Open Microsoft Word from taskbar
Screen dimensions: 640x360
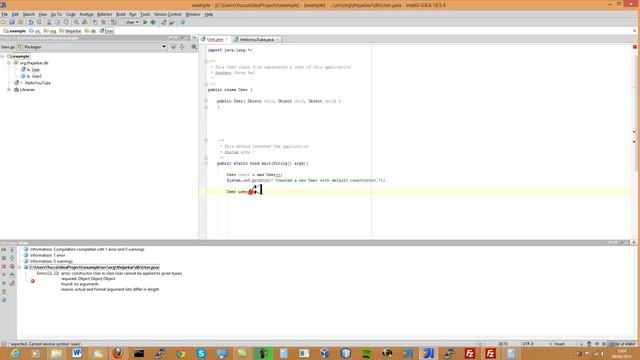(77, 353)
